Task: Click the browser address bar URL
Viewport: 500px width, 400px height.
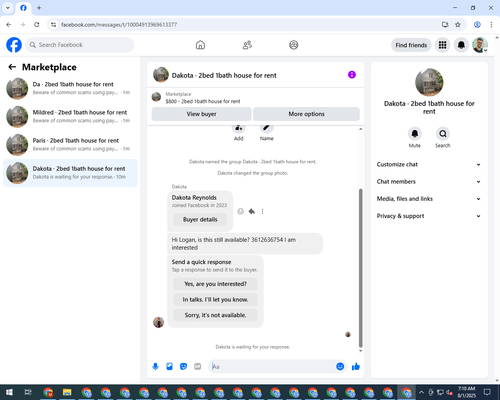Action: pyautogui.click(x=119, y=25)
